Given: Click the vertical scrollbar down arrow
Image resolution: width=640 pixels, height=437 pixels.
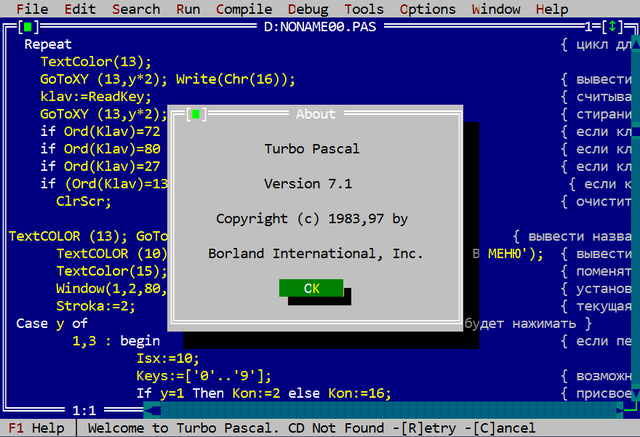Looking at the screenshot, I should coord(636,393).
